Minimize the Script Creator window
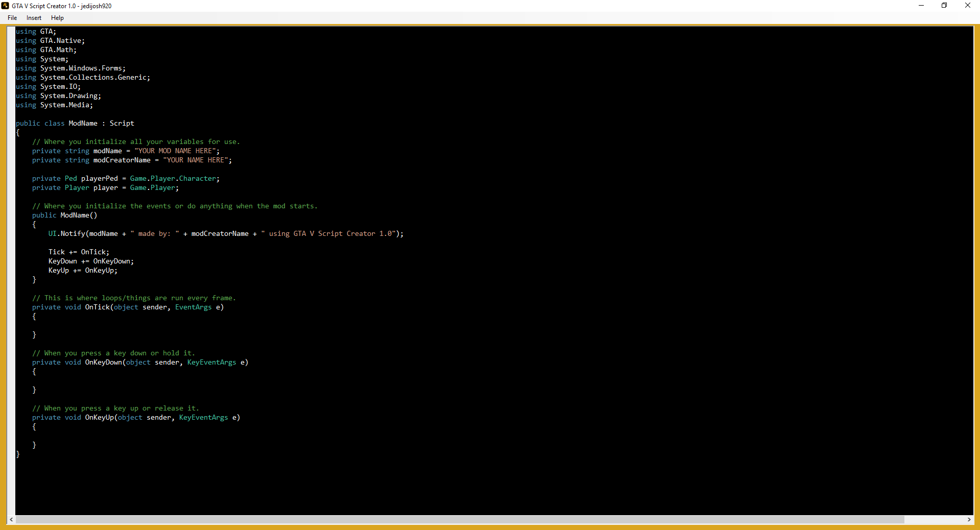This screenshot has width=980, height=530. pos(921,6)
